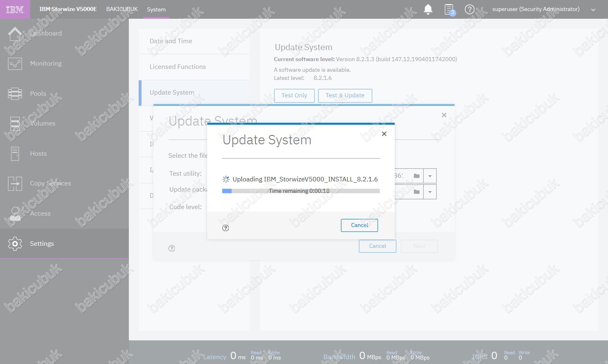This screenshot has width=608, height=364.
Task: Click help icon in upload dialog
Action: [226, 228]
